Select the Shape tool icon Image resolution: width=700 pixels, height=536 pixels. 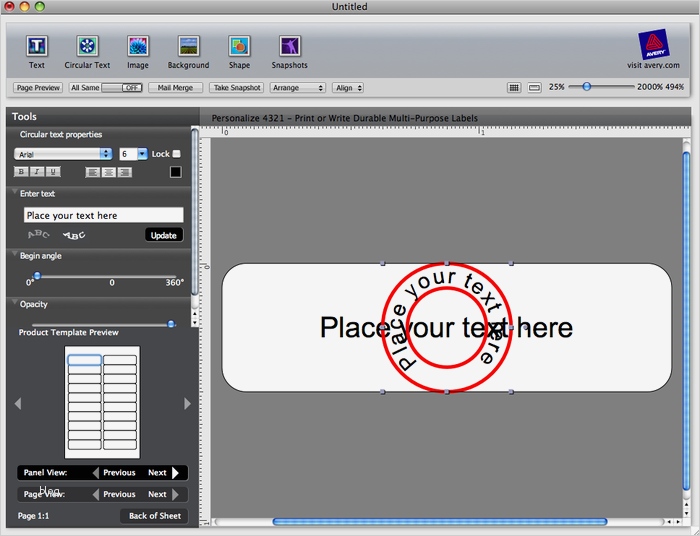click(239, 46)
